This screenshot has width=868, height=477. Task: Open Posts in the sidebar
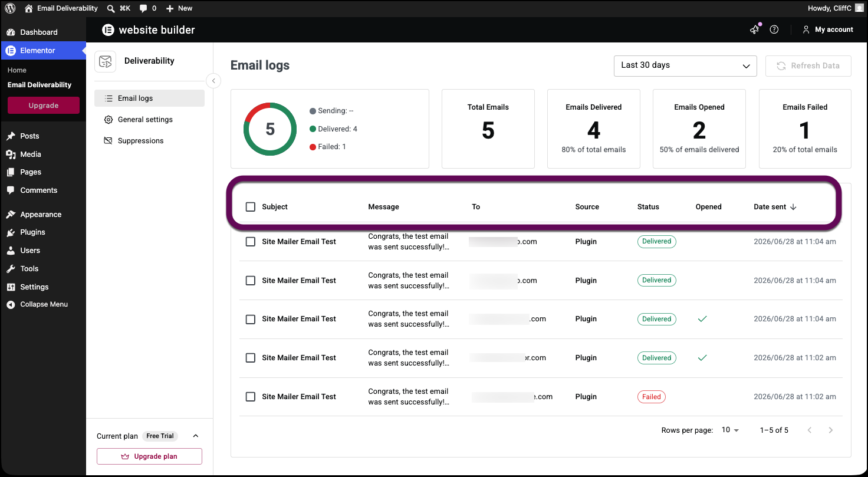point(43,136)
